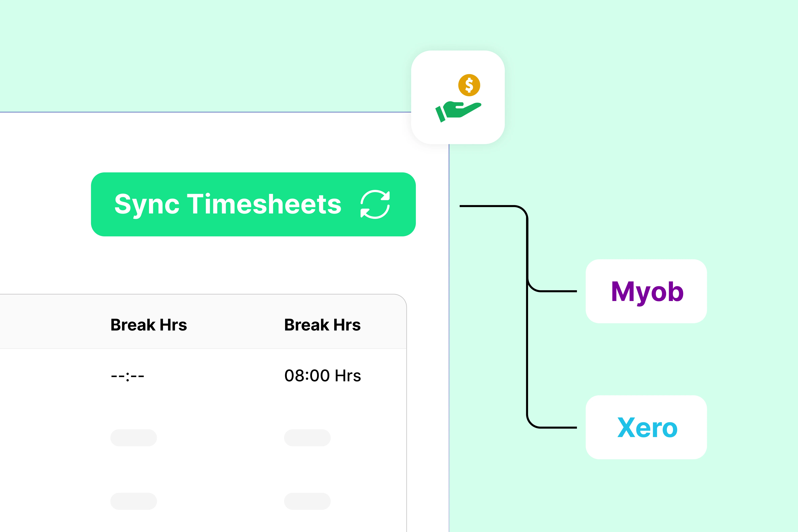Click second-row placeholder under second Break Hrs
798x532 pixels.
click(x=307, y=438)
